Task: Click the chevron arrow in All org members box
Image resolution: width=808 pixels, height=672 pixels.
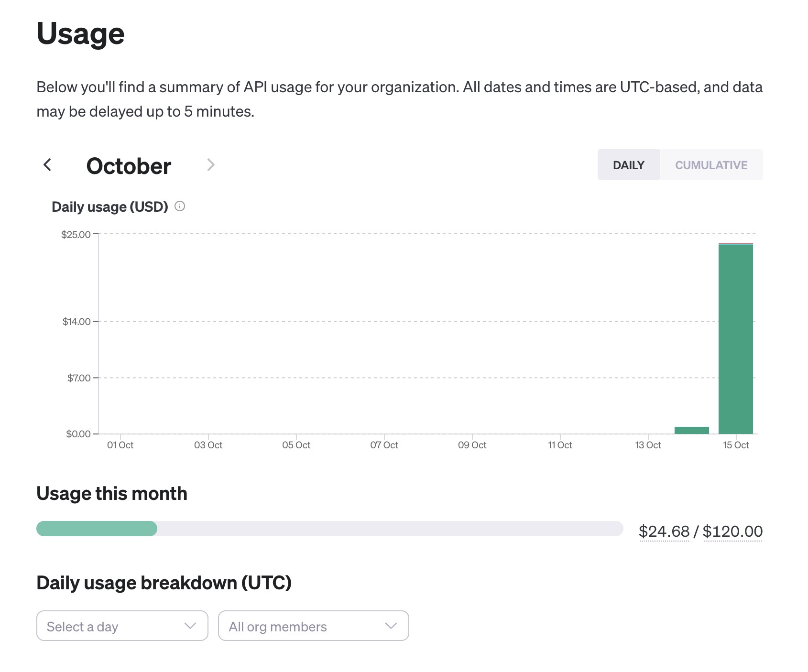Action: [x=391, y=626]
